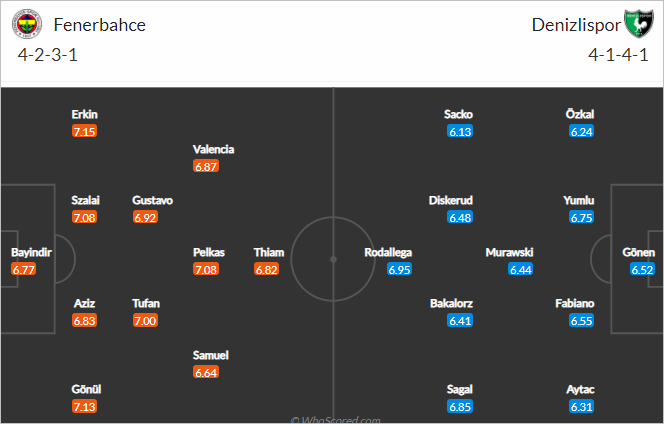The height and width of the screenshot is (424, 664).
Task: Click Murawski's 6.44 rating badge
Action: [x=520, y=269]
